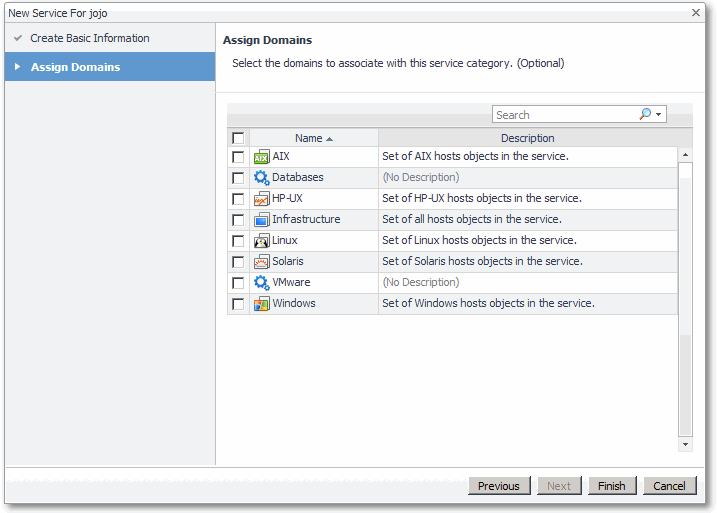
Task: Toggle the select-all header checkbox
Action: (238, 138)
